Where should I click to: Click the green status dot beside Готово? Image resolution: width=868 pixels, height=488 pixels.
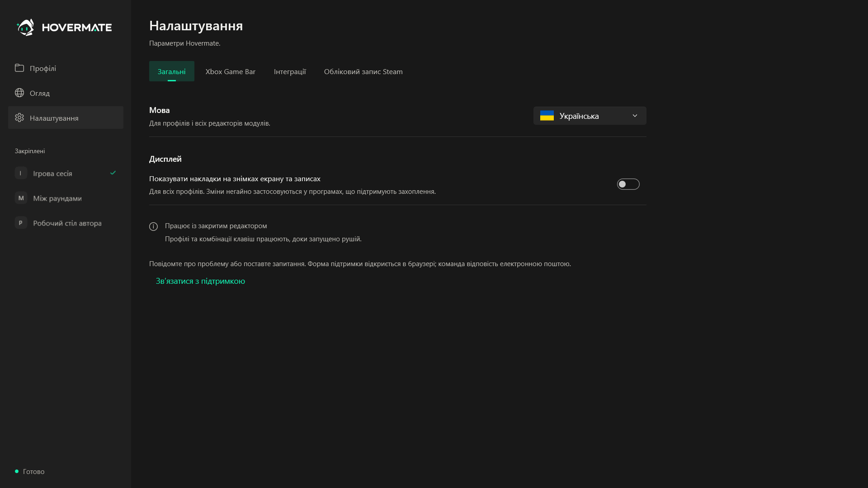[x=17, y=471]
